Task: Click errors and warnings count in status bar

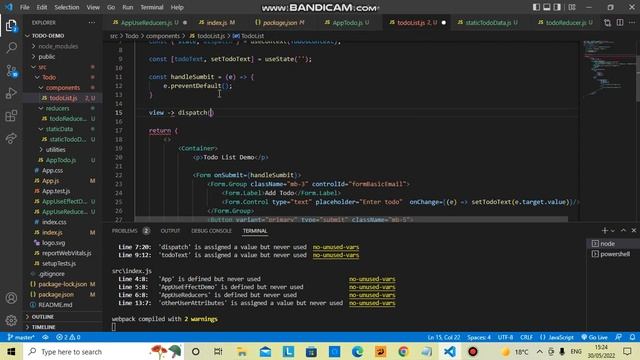Action: pos(68,338)
